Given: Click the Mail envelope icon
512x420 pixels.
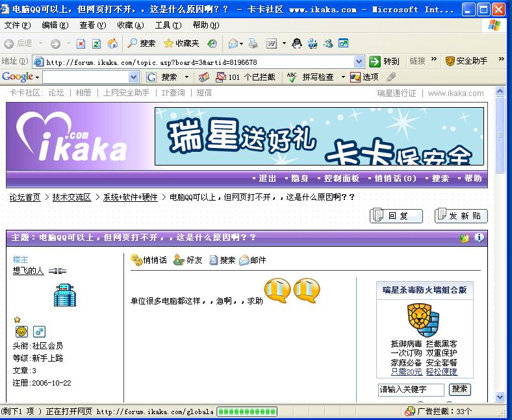Looking at the screenshot, I should point(233,43).
